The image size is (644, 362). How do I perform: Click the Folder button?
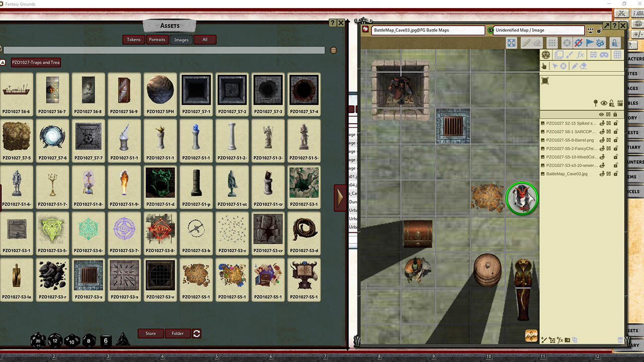point(178,333)
